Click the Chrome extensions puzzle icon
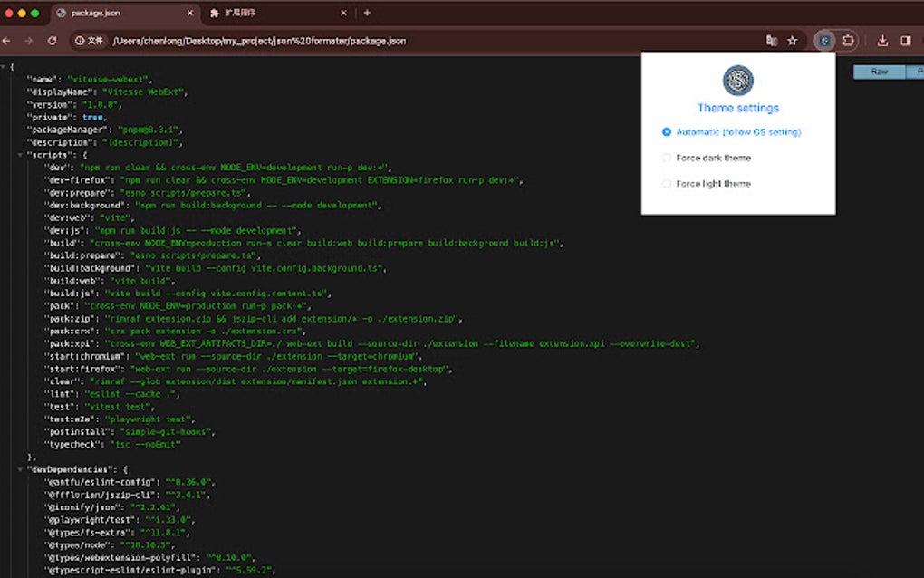Image resolution: width=924 pixels, height=578 pixels. [x=847, y=41]
